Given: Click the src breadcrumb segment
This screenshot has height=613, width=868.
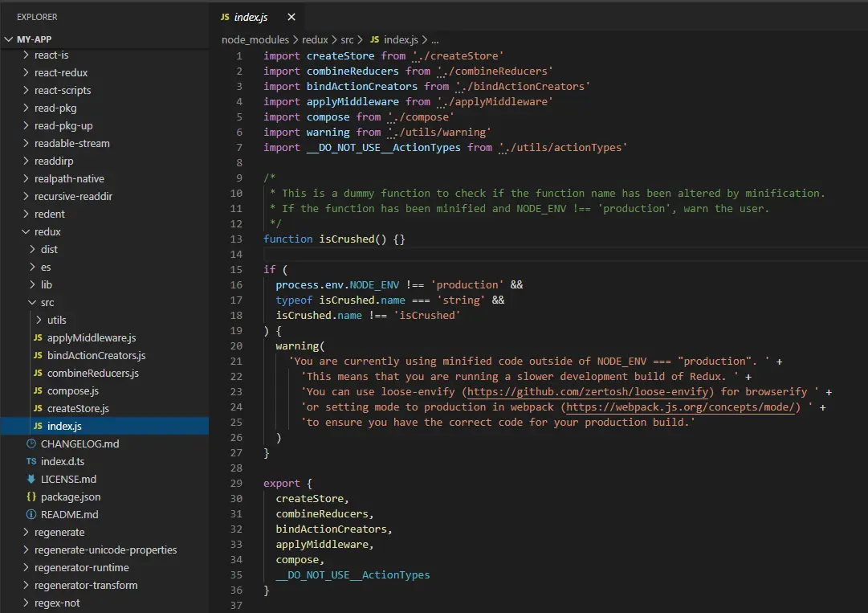Looking at the screenshot, I should coord(345,39).
